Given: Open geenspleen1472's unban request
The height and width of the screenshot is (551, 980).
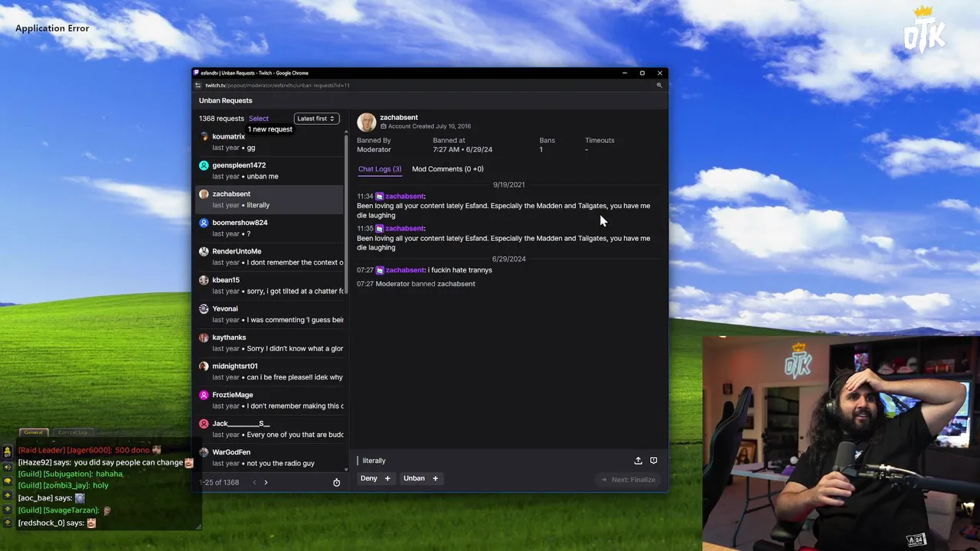Looking at the screenshot, I should 269,171.
